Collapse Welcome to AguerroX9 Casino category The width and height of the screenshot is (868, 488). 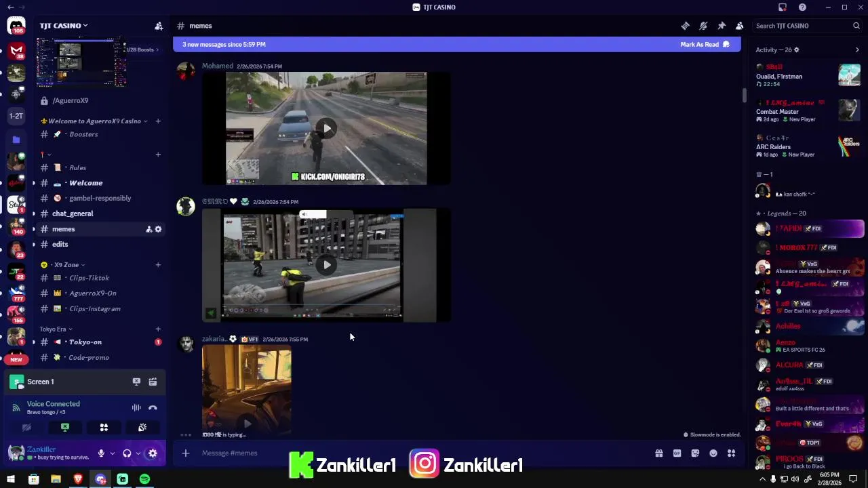(x=94, y=121)
